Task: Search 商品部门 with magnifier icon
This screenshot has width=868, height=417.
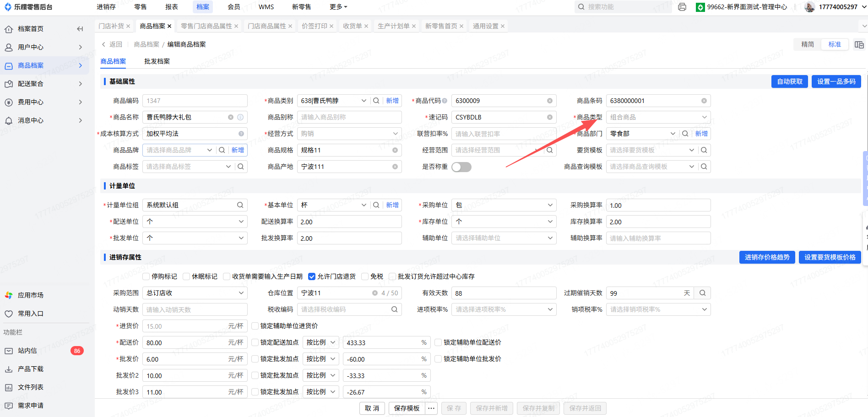Action: point(685,134)
